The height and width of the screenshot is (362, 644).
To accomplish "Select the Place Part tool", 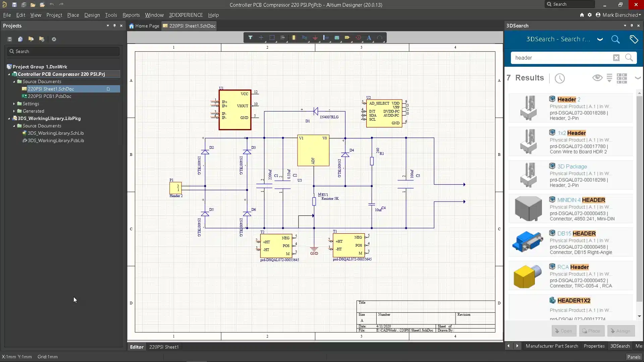I will coord(293,38).
